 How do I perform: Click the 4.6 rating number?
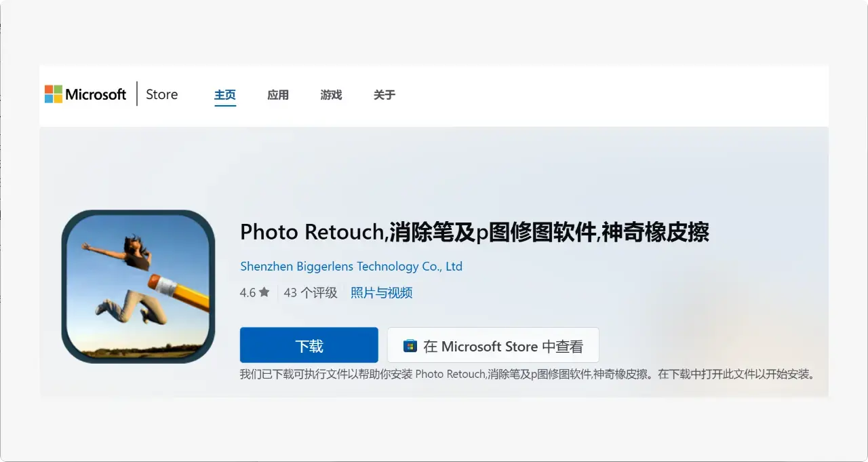(x=248, y=293)
